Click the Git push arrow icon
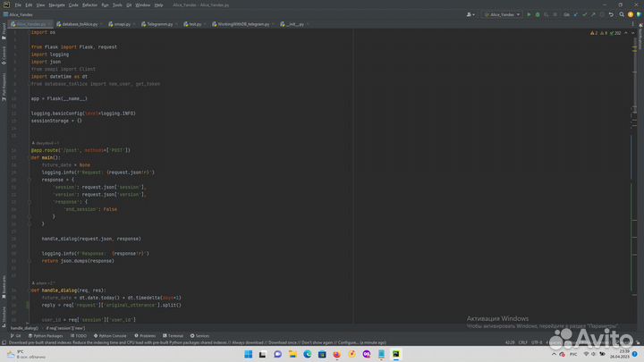Image resolution: width=644 pixels, height=362 pixels. pos(593,14)
